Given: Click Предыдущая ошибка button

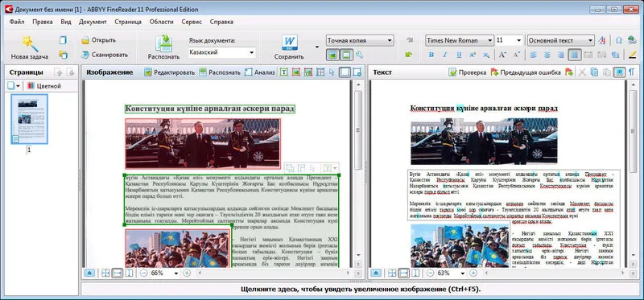Looking at the screenshot, I should pyautogui.click(x=526, y=72).
